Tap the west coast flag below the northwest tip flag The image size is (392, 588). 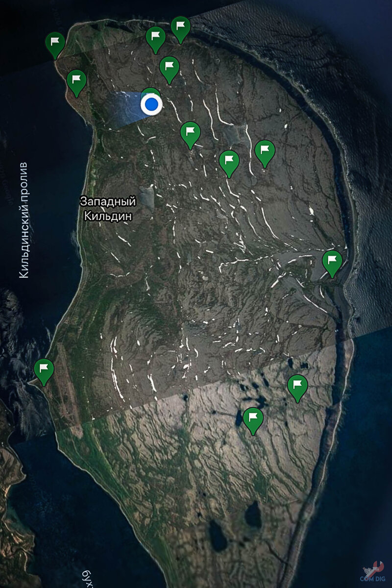76,83
